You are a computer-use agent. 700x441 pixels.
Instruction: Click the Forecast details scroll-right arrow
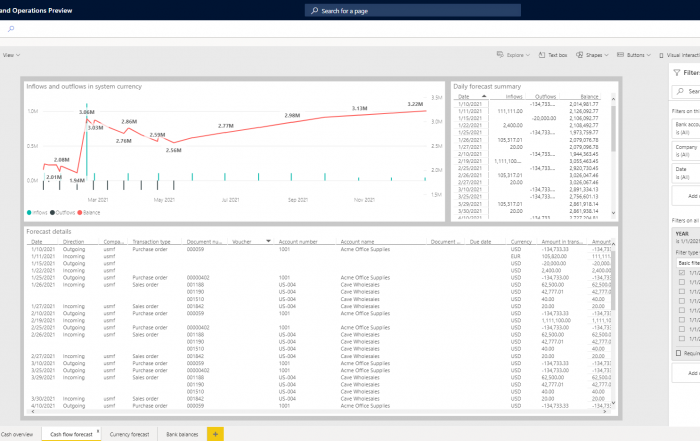pos(605,412)
